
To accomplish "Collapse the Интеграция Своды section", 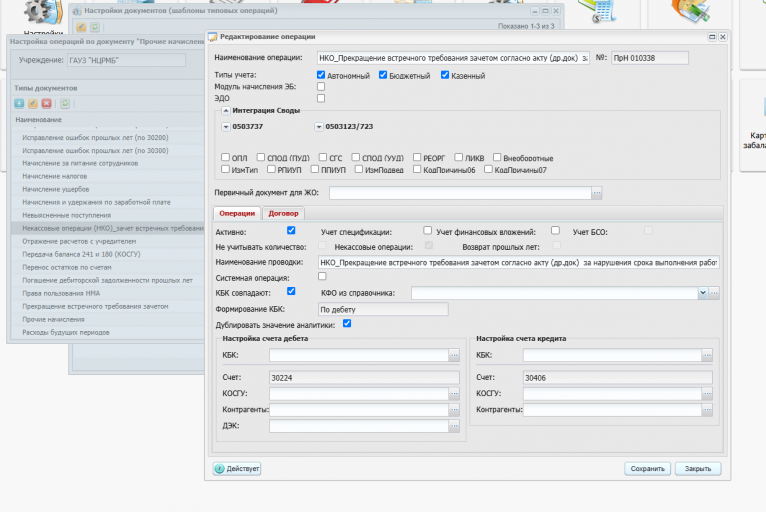I will pyautogui.click(x=226, y=111).
